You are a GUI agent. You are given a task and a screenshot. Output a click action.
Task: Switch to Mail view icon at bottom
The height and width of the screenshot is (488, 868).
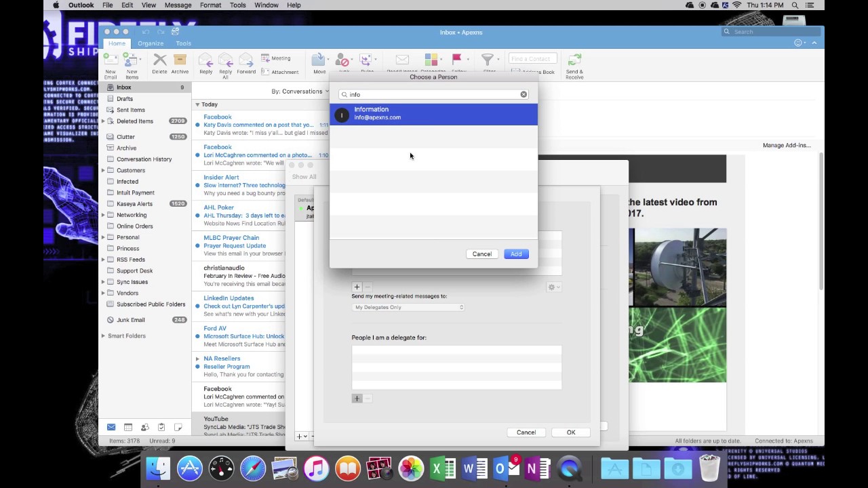111,427
